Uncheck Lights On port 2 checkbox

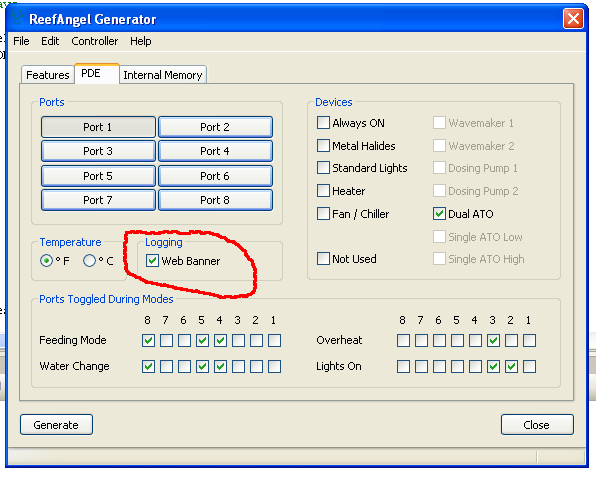512,367
